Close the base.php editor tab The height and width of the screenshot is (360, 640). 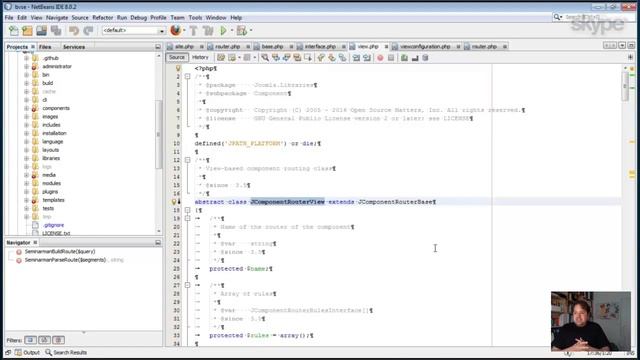click(291, 47)
